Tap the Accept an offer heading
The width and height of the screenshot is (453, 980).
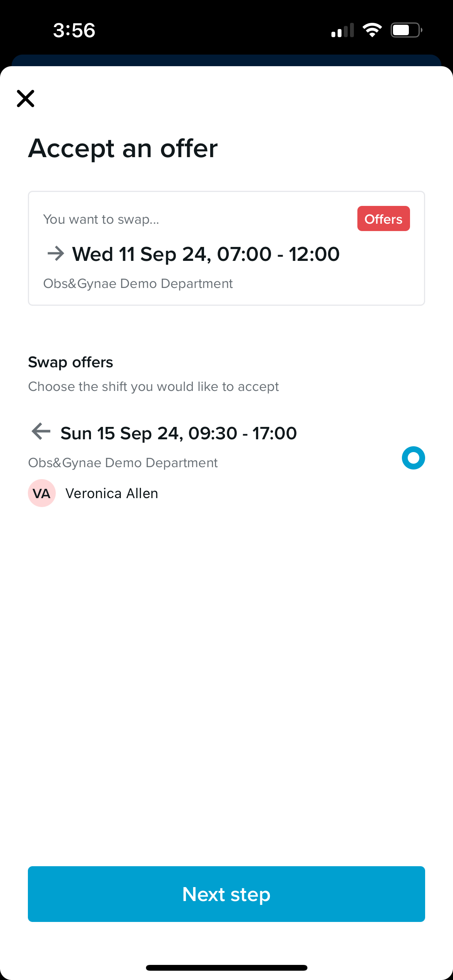pos(123,148)
